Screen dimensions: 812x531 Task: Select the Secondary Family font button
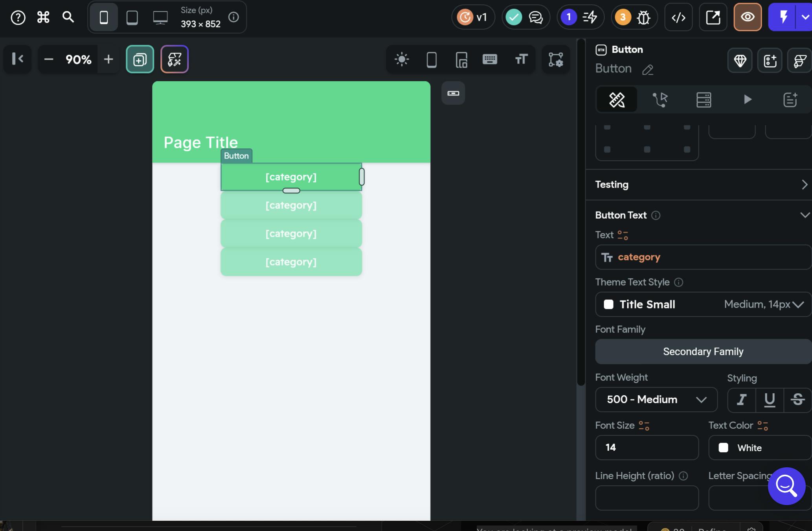[x=703, y=351]
